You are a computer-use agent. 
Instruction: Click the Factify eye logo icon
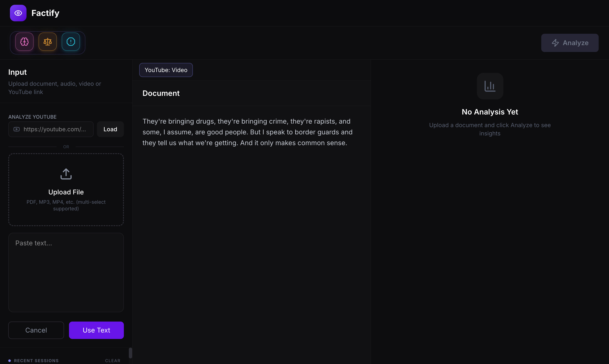(x=18, y=13)
